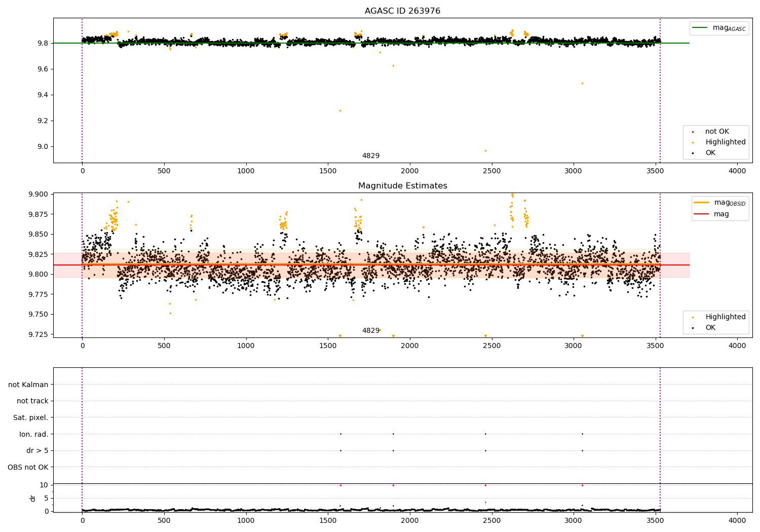Click the red line sample beside 'mag' legend entry
Viewport: 760px width, 532px height.
click(701, 214)
